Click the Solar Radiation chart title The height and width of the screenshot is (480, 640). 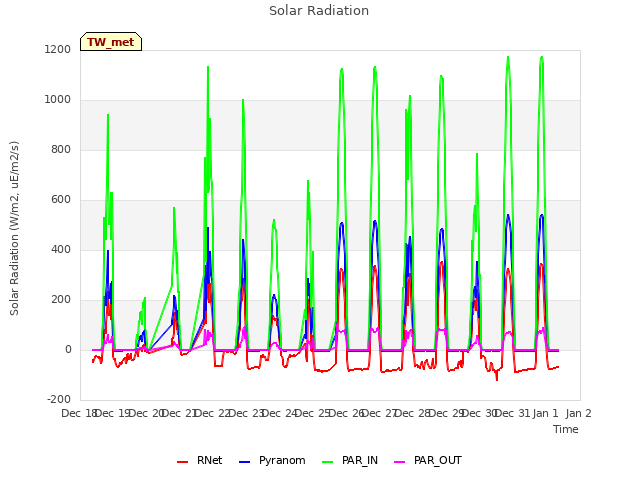point(319,11)
